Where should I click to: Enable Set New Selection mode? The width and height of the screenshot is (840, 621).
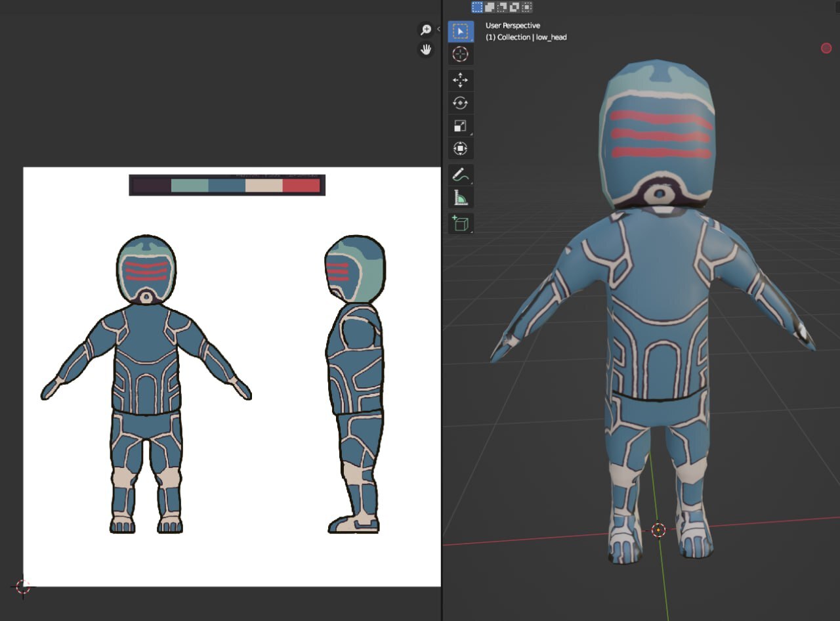477,7
